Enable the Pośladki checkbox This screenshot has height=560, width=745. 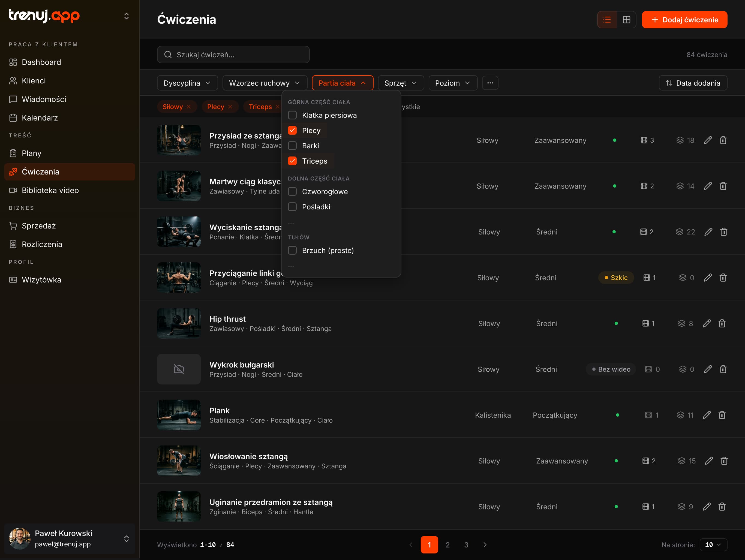292,207
